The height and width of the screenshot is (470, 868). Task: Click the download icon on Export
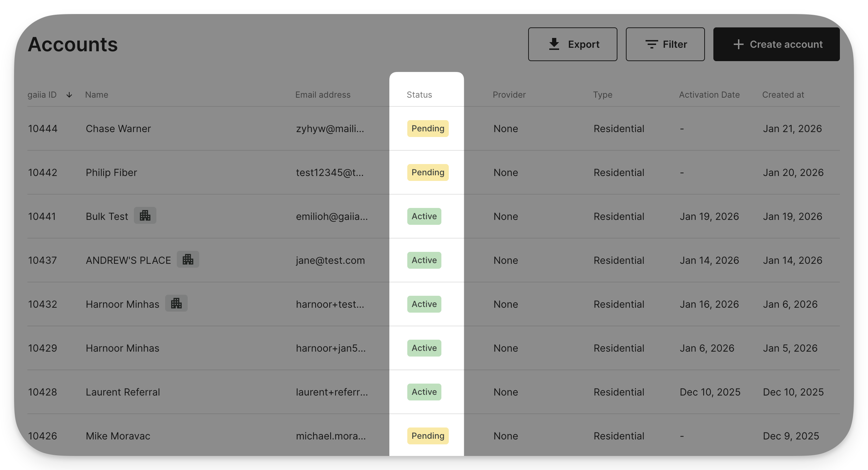click(x=554, y=44)
